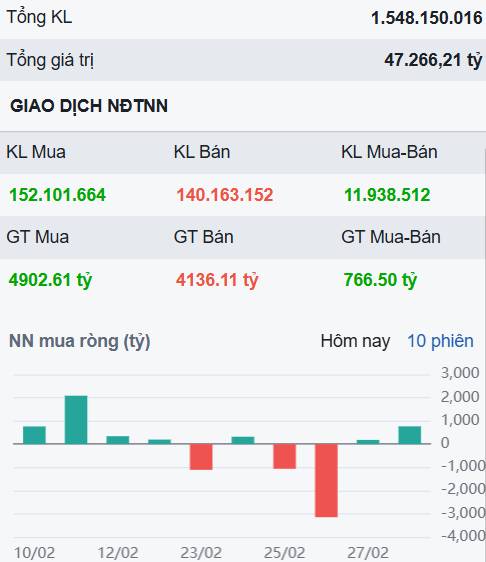Screen dimensions: 486x562
Task: Click the largest red bar reaching -3,000
Action: (326, 480)
